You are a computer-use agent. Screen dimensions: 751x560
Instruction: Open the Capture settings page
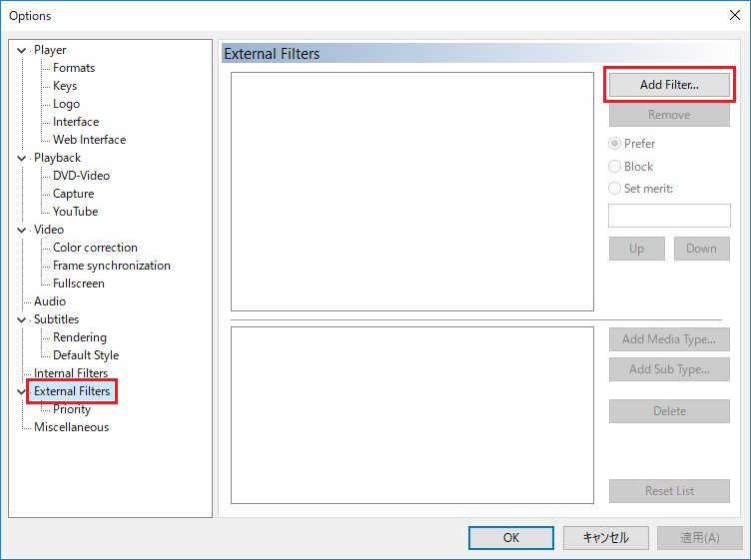(73, 194)
